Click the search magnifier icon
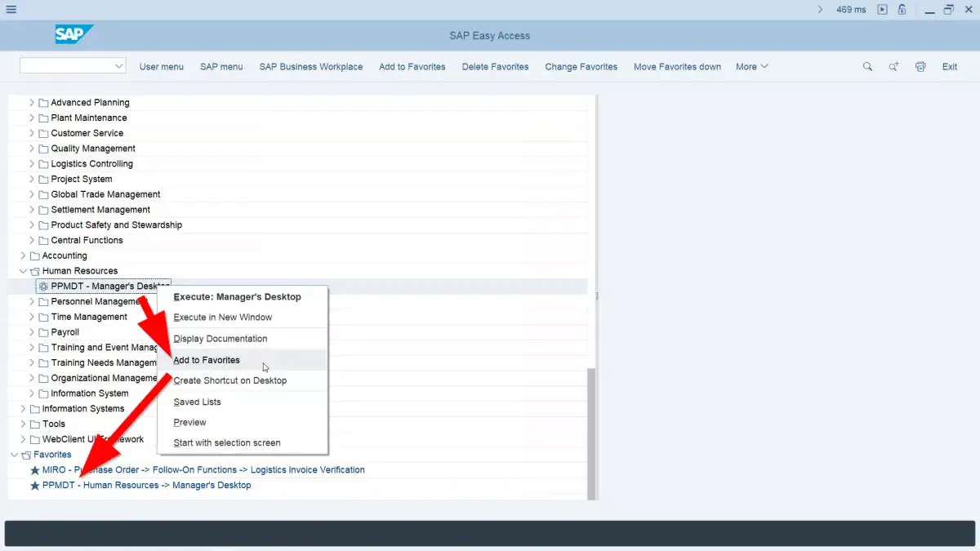The height and width of the screenshot is (551, 980). tap(867, 67)
